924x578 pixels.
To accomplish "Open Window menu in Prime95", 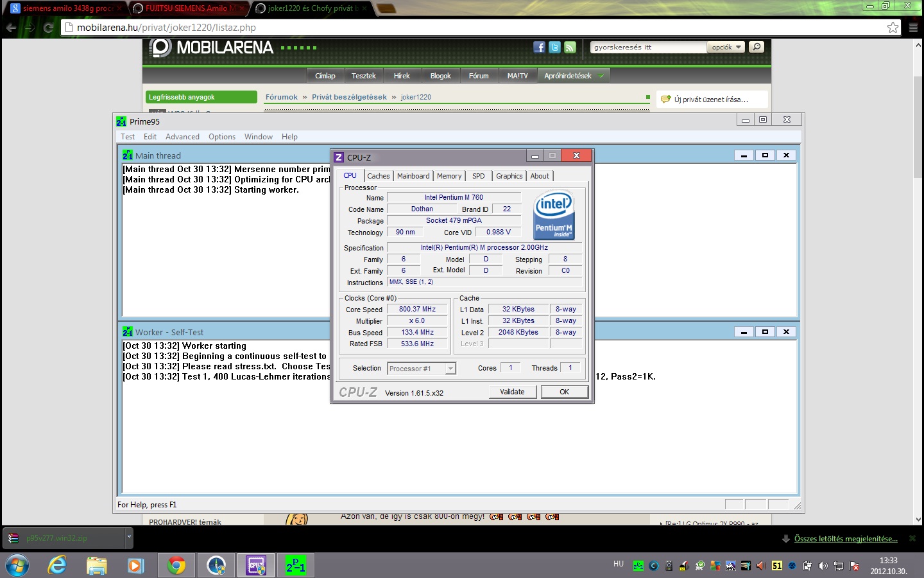I will pos(259,137).
